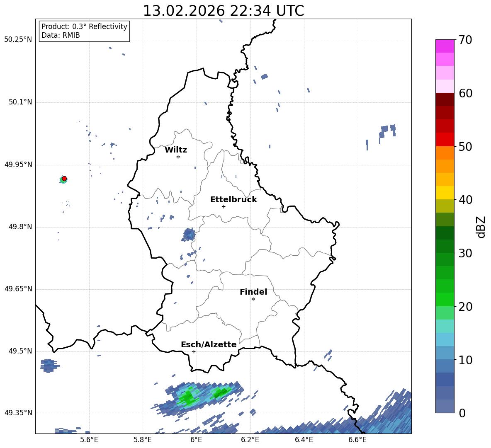Viewport: 491px width, 448px height.
Task: Click the blue echo blob between Wiltz and Esch/Alzette
Action: tap(189, 234)
